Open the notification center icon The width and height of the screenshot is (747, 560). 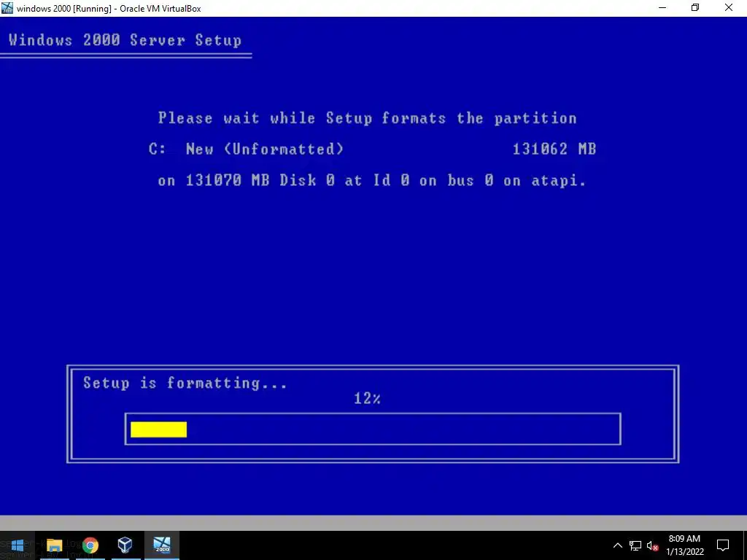click(x=723, y=545)
